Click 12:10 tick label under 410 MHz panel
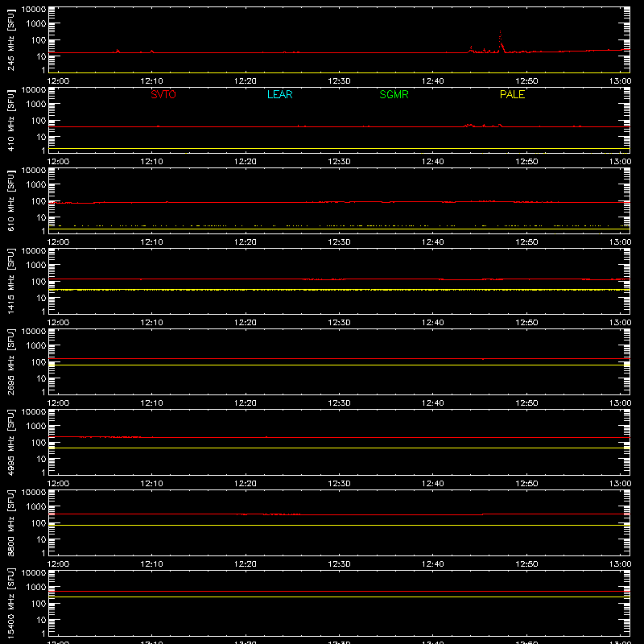Viewport: 644px width, 644px height. [151, 162]
